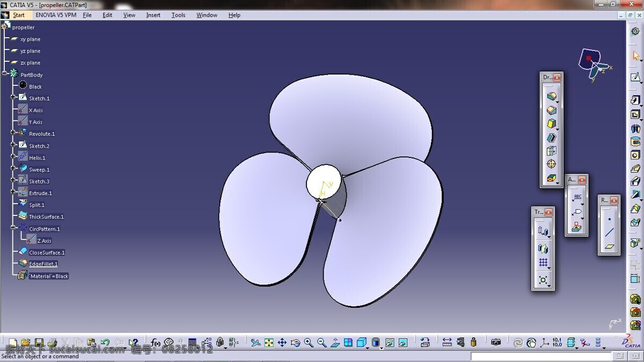
Task: Select the Line reference element tool
Action: click(610, 233)
